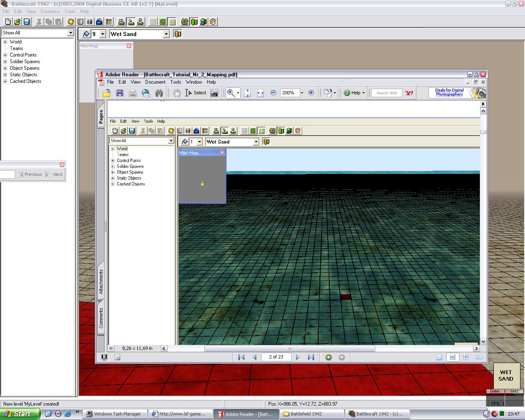Image resolution: width=525 pixels, height=420 pixels.
Task: Click binoculars Search icon in Adobe Reader
Action: 159,93
